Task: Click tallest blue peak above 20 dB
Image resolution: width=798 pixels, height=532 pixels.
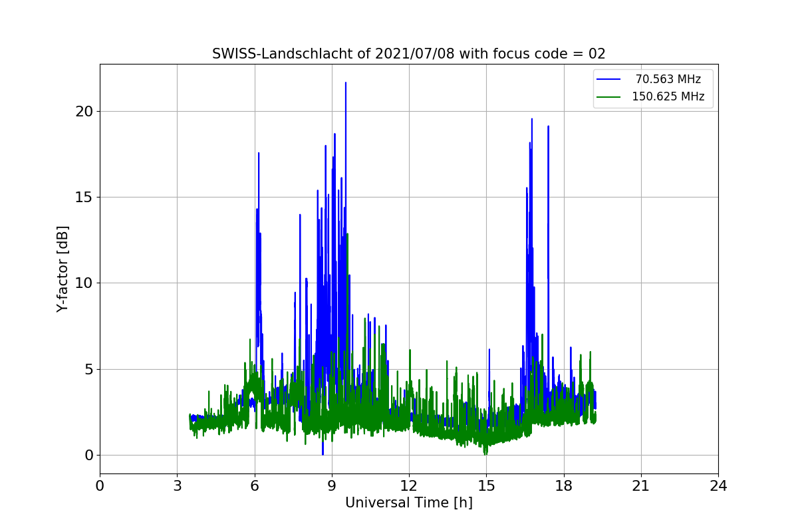Action: click(345, 84)
